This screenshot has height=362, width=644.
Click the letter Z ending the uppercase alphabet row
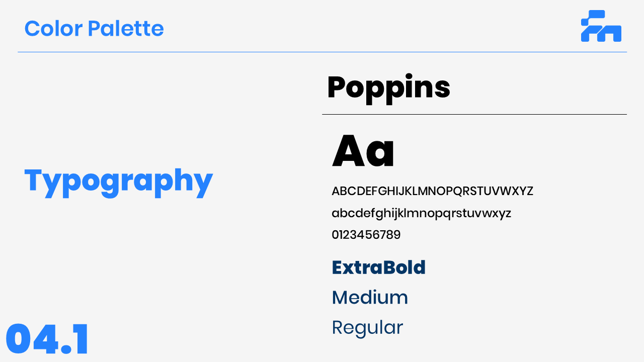coord(529,192)
